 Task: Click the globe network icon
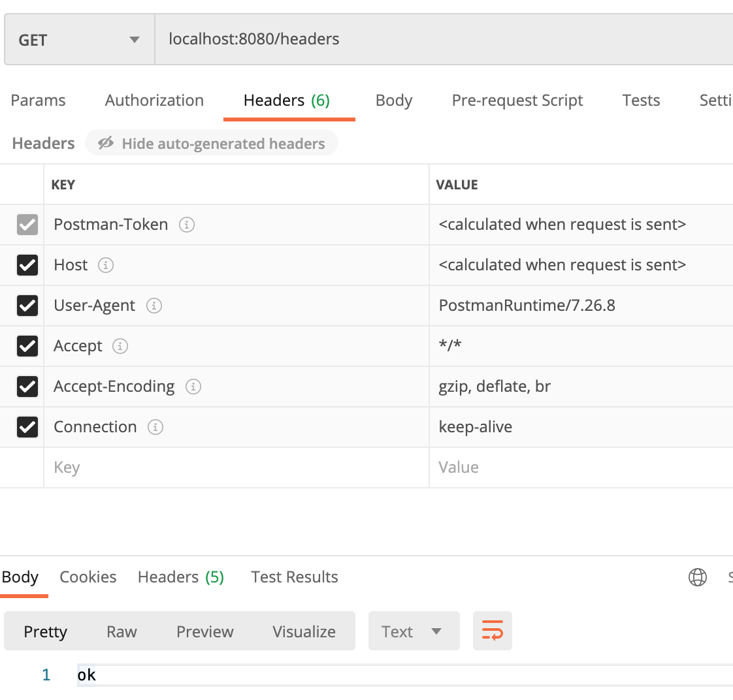[x=698, y=577]
